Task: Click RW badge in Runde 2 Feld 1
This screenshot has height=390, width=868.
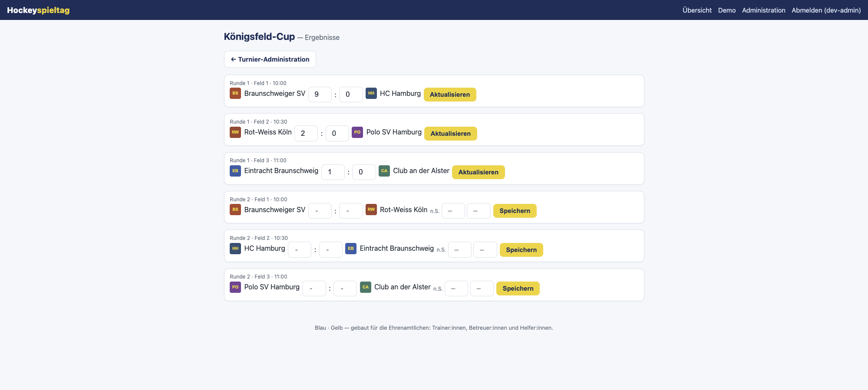Action: 371,210
